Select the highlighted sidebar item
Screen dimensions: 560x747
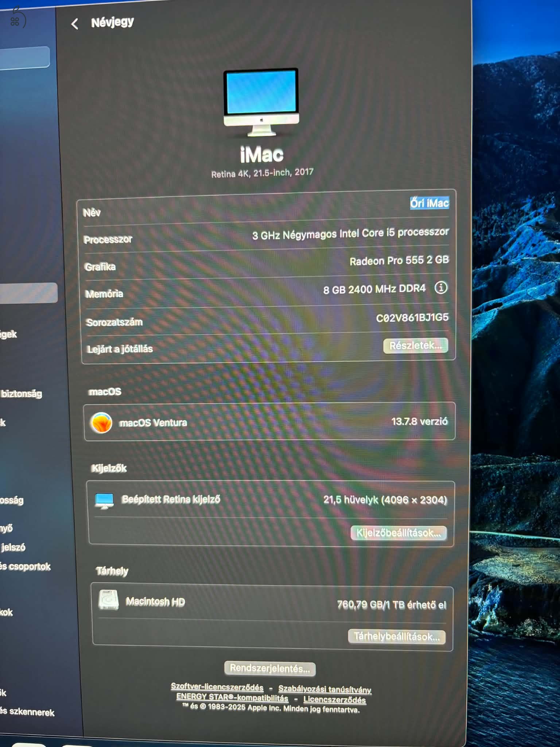pos(28,293)
